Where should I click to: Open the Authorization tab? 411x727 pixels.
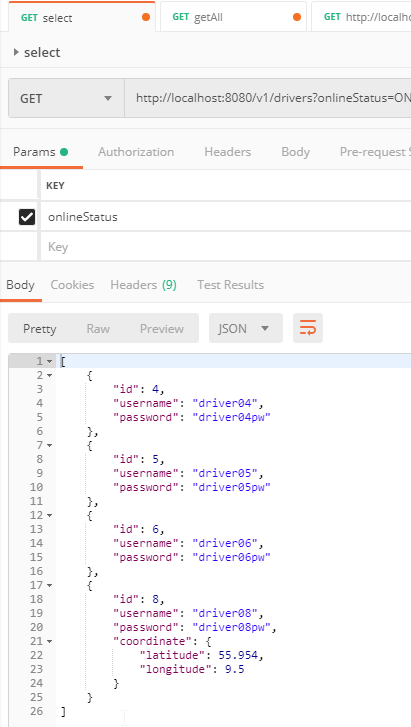point(136,152)
